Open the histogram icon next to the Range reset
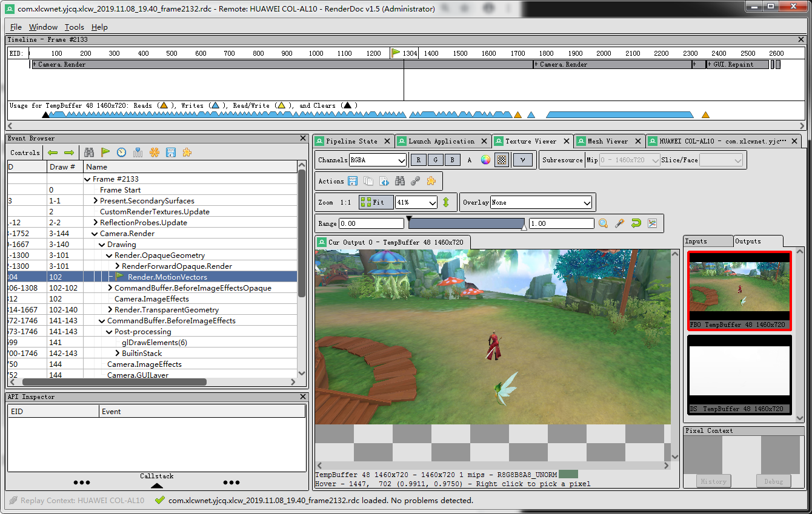The width and height of the screenshot is (812, 514). [653, 223]
